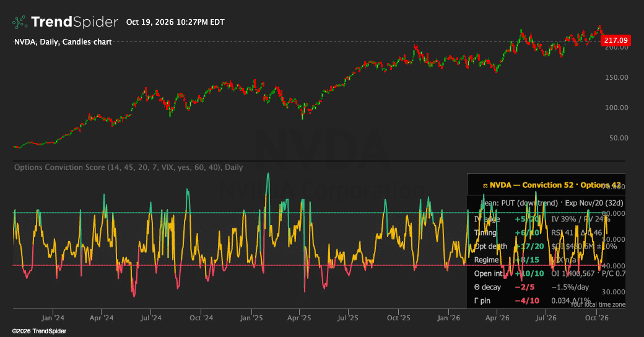This screenshot has width=644, height=337.
Task: Click the 150.00 price axis label
Action: click(617, 77)
